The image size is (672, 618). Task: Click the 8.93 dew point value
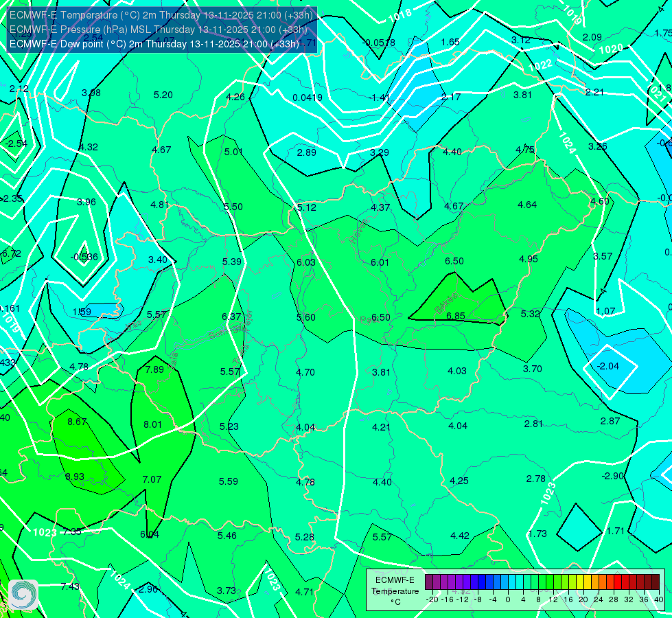75,477
